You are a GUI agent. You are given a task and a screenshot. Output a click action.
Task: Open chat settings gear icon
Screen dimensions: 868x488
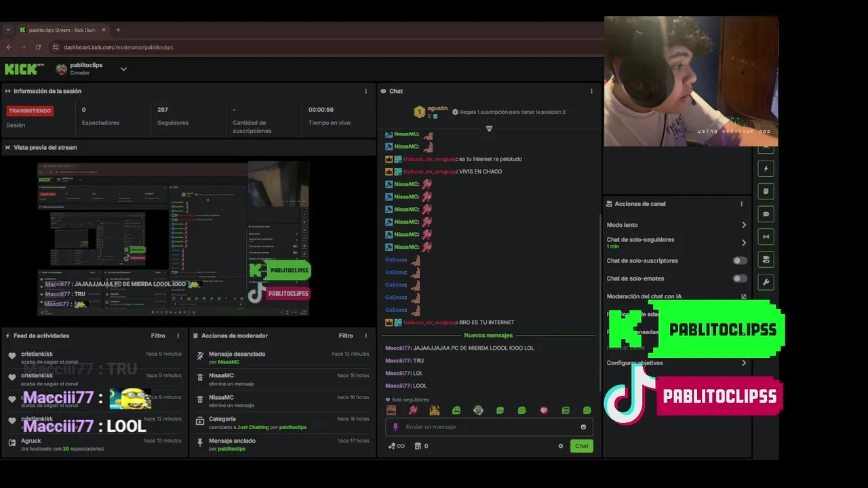(x=560, y=446)
